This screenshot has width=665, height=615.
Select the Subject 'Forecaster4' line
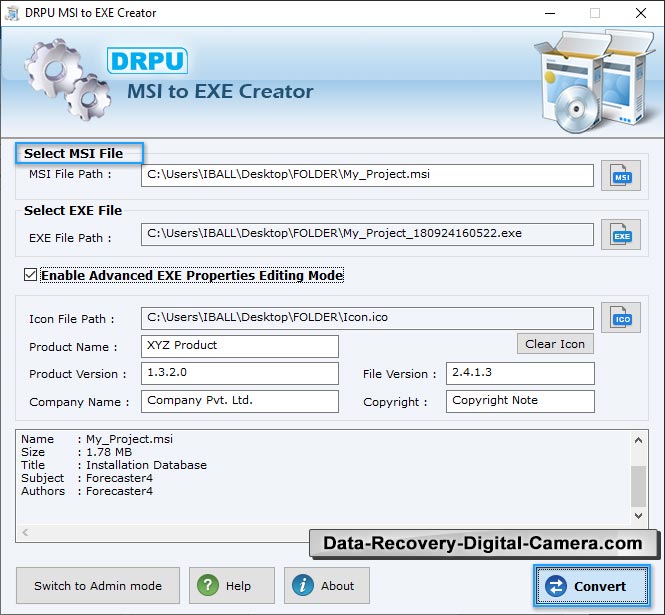coord(87,478)
